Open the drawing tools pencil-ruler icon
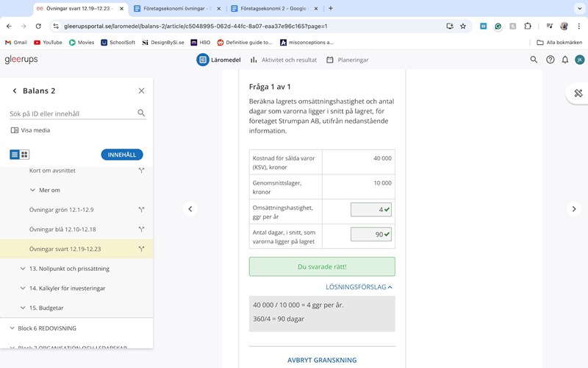 578,93
